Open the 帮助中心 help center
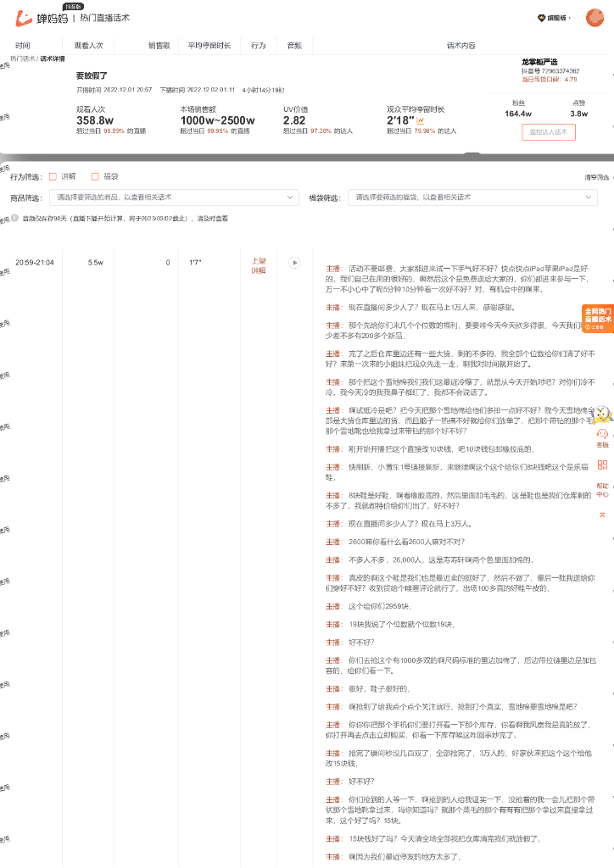Viewport: 614px width, 868px height. pos(602,490)
